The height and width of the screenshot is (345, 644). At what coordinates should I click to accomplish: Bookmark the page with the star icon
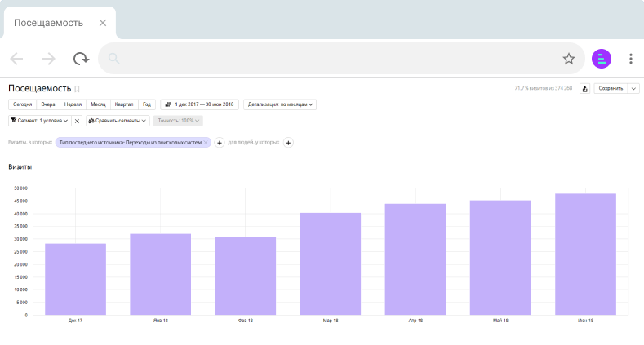[568, 59]
